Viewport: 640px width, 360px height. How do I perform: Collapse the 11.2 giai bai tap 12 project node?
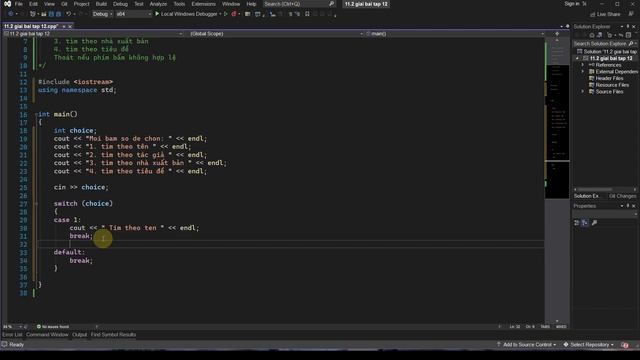pyautogui.click(x=577, y=58)
